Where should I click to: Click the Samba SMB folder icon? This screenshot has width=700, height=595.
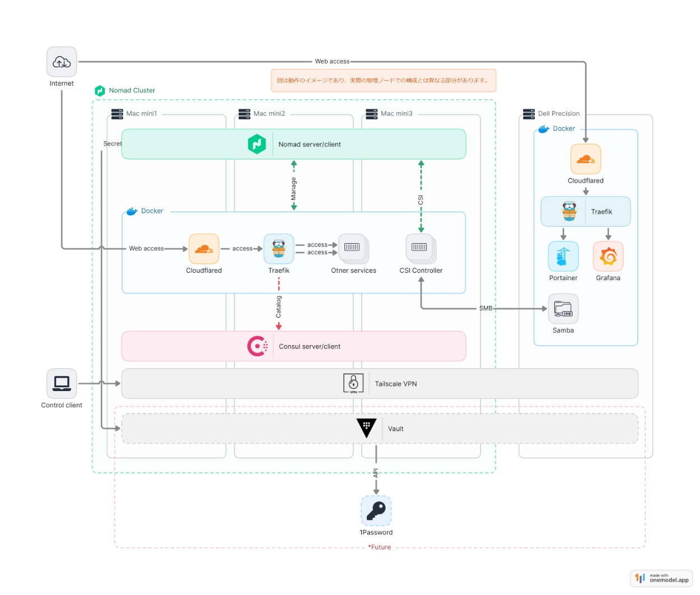[563, 309]
